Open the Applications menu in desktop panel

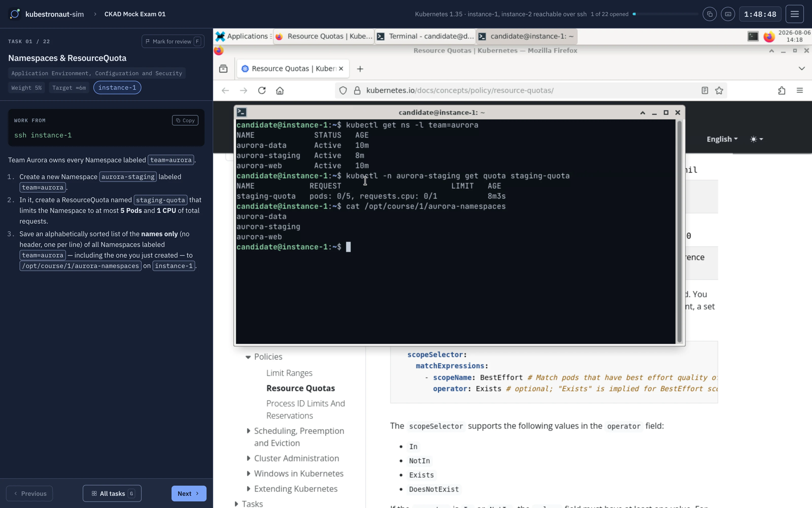tap(243, 36)
